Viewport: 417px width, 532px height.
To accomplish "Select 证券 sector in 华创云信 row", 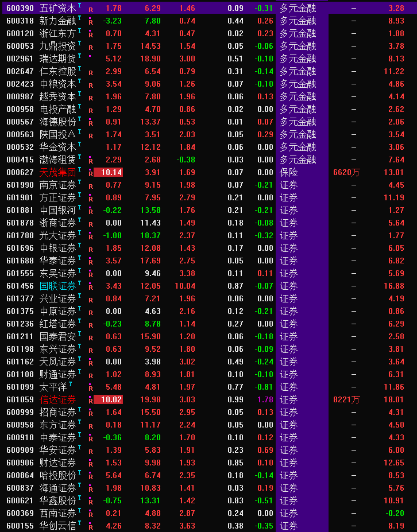I will [289, 526].
